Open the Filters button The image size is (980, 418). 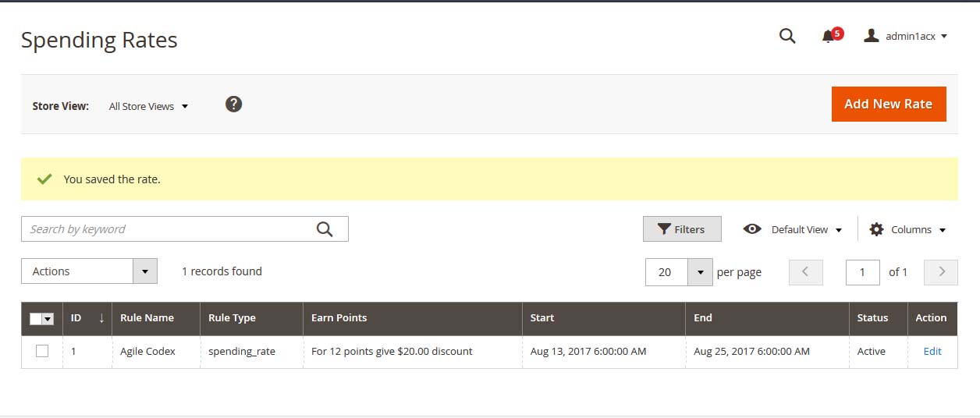click(x=681, y=229)
